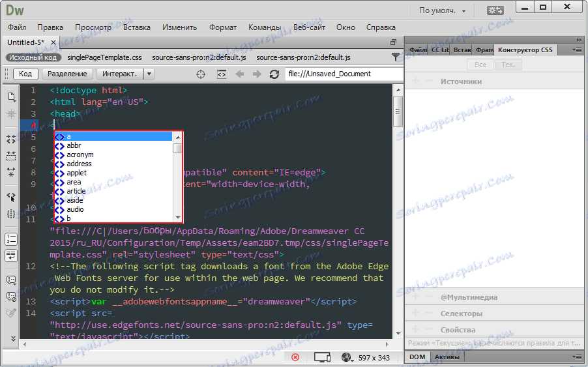Open the workspace dropdown По умолч.

pyautogui.click(x=443, y=10)
